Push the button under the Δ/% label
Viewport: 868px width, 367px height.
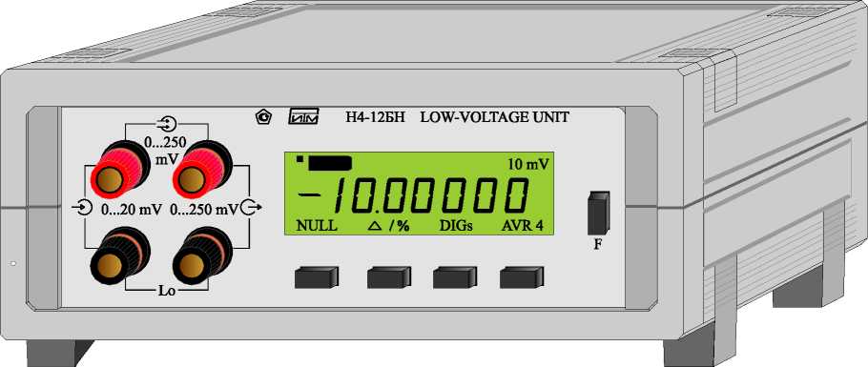point(389,277)
